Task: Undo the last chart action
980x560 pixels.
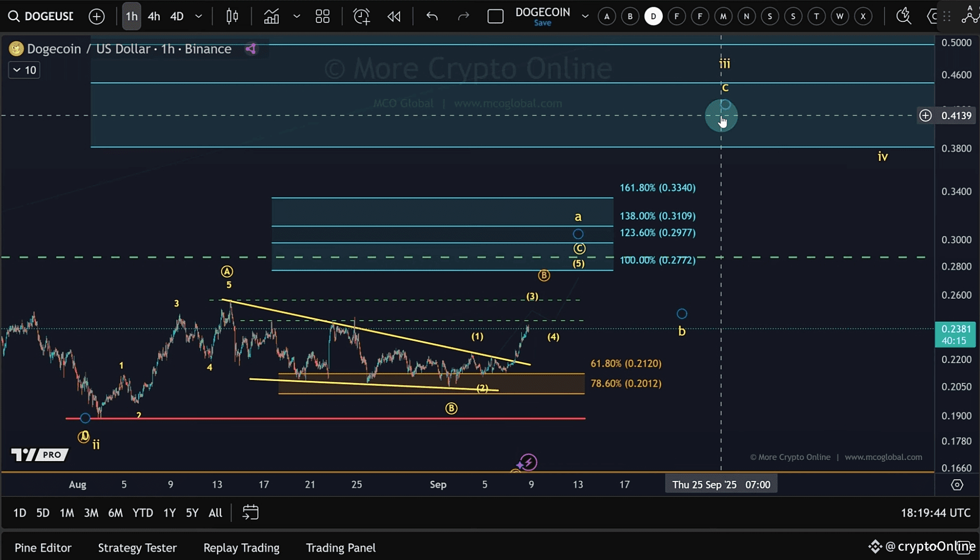Action: (432, 16)
